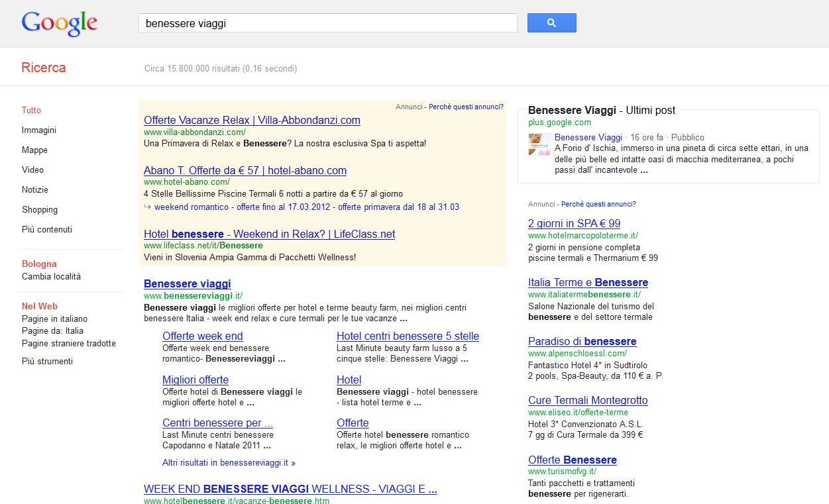Show 'Altri risultati in benessereviaggi.it'
This screenshot has width=829, height=504.
pos(229,463)
